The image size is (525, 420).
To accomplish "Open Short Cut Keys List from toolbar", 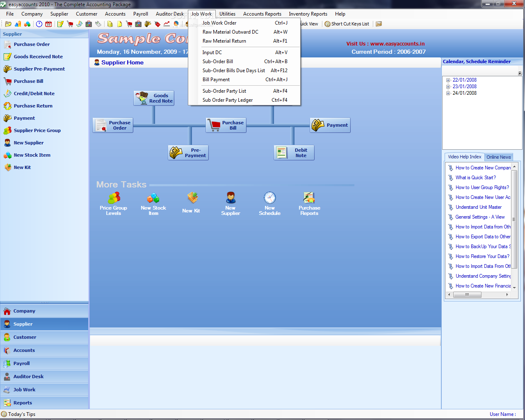I will coord(347,24).
